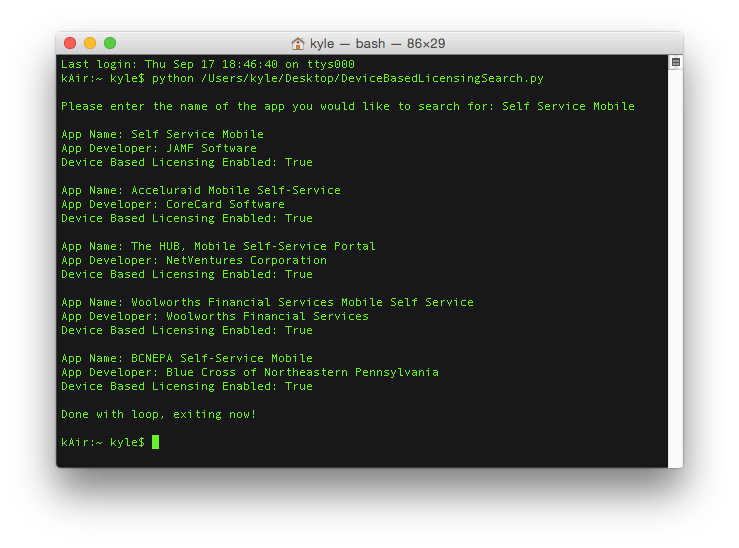
Task: Click the python DeviceBasedLicensingSearch.py command line
Action: [x=302, y=78]
